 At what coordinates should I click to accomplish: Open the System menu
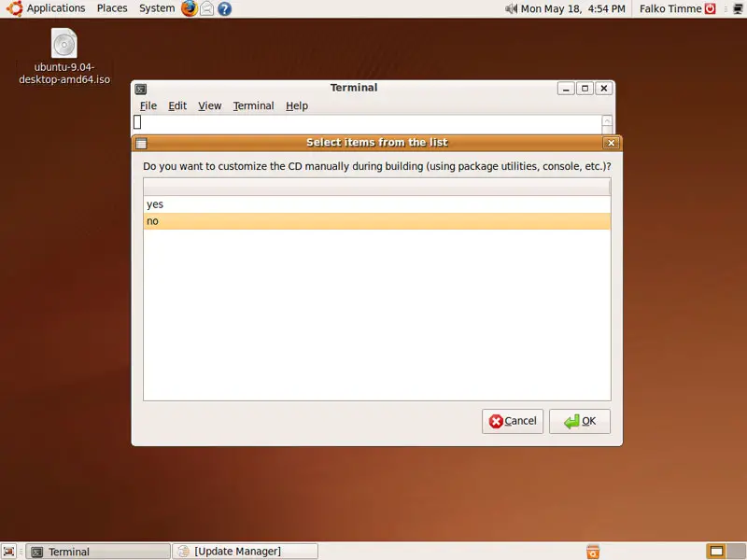click(157, 8)
